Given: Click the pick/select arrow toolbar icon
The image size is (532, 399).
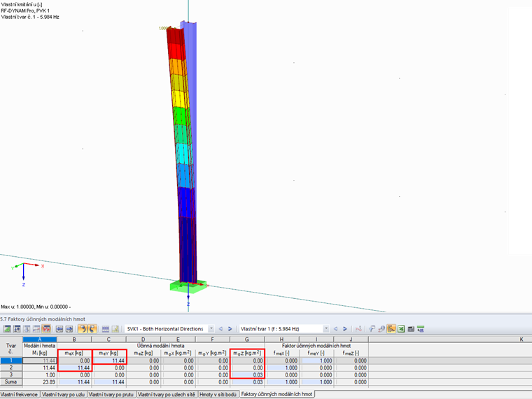Looking at the screenshot, I should pyautogui.click(x=372, y=329).
